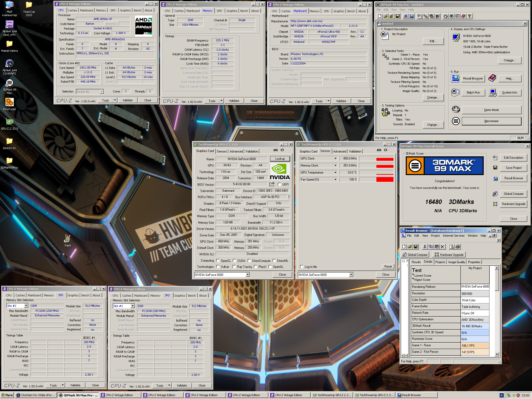Click GPU Clock red sensor graph

click(x=376, y=158)
